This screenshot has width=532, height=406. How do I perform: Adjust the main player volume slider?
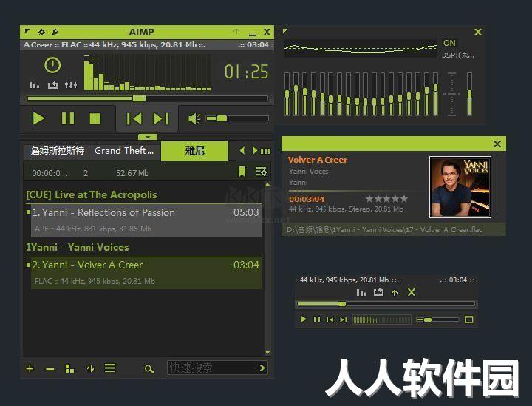pos(237,118)
